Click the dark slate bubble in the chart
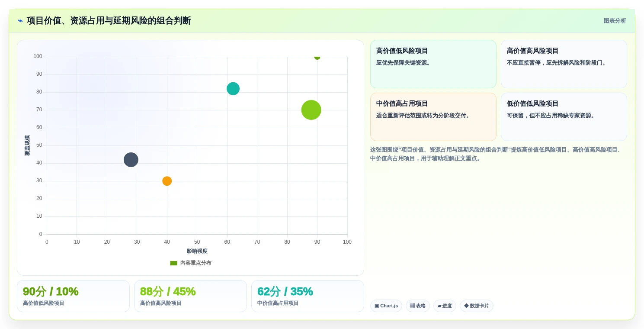The height and width of the screenshot is (329, 644). [131, 160]
